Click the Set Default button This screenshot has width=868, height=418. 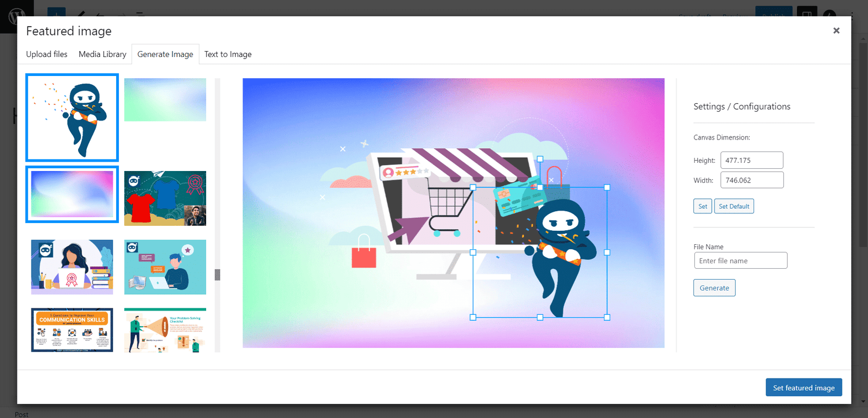pos(734,206)
